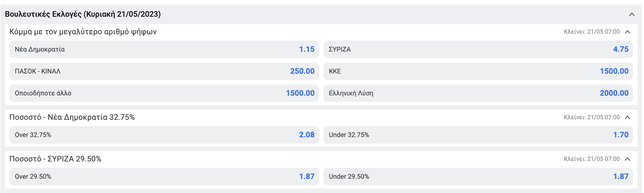644x193 pixels.
Task: Collapse the Ποσοστό - ΣΥΡΙΖΑ 29.50% market
Action: (x=627, y=159)
